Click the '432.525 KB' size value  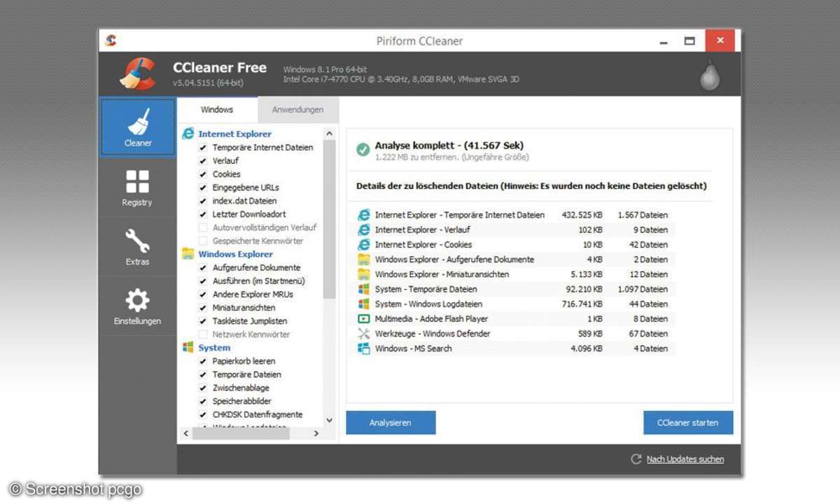582,215
